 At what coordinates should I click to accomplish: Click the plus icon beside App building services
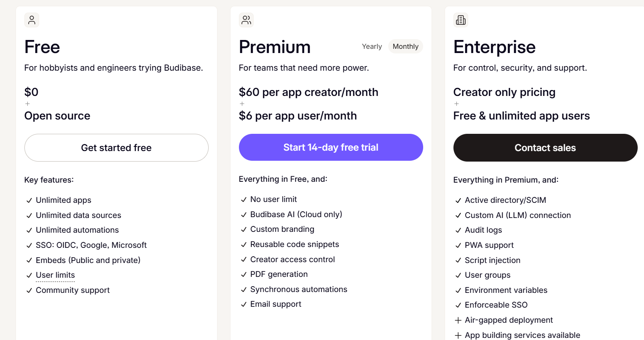click(458, 335)
